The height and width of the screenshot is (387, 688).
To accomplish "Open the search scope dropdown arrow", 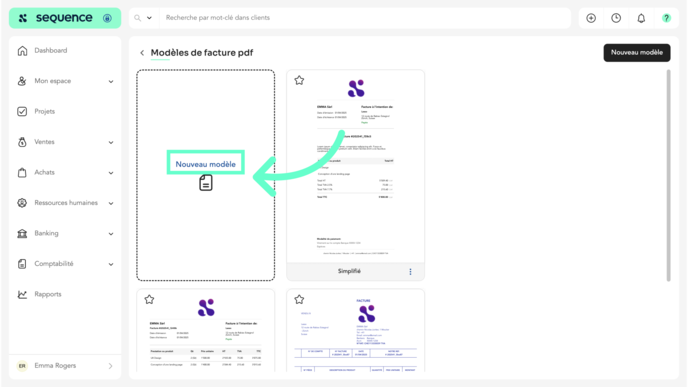I will pyautogui.click(x=149, y=18).
